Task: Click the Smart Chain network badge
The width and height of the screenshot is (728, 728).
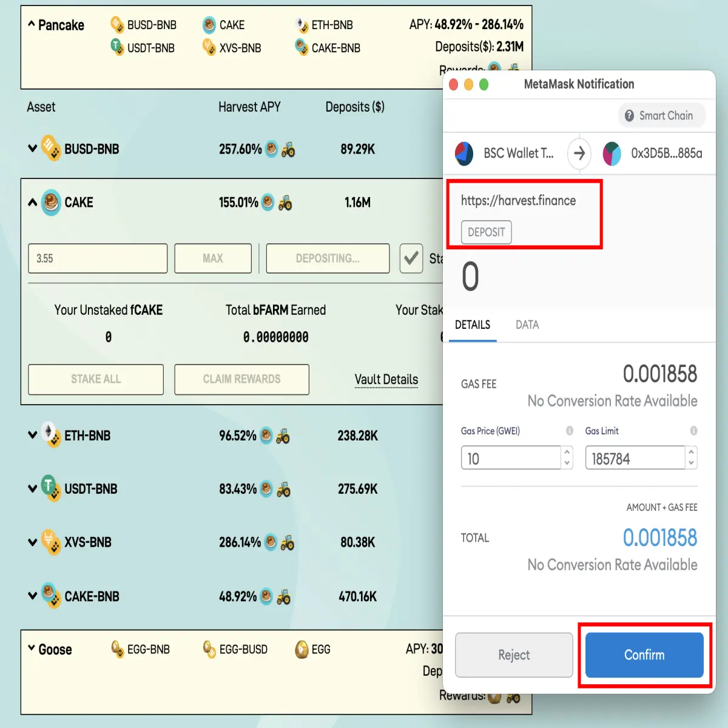Action: (x=662, y=115)
